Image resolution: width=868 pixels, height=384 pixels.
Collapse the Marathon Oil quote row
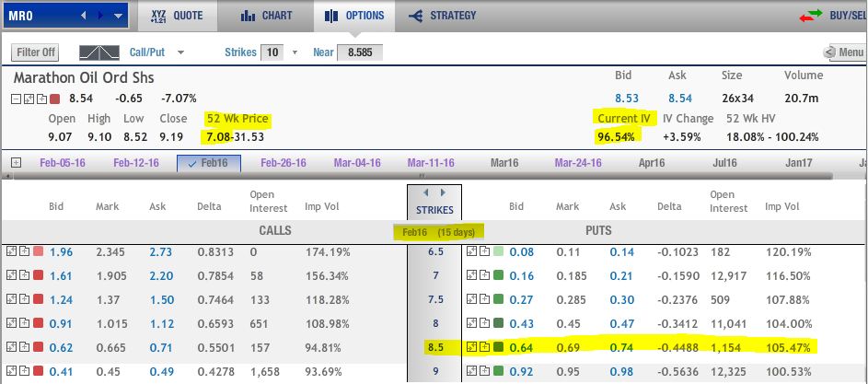pyautogui.click(x=17, y=99)
